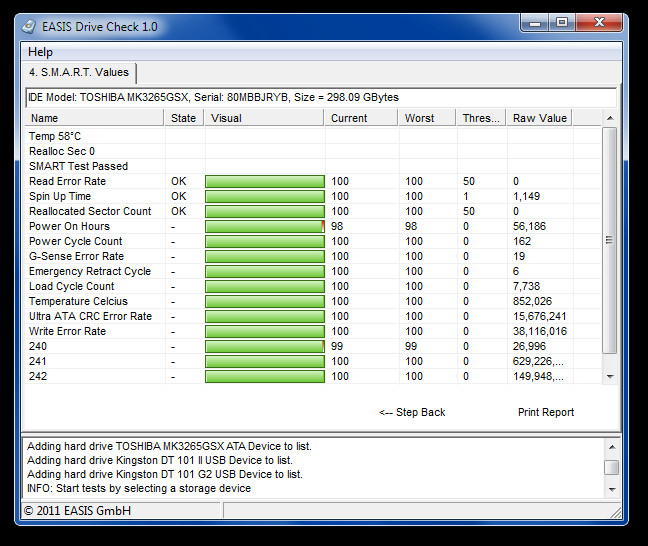Click the Thres... column header
Viewport: 648px width, 546px height.
481,118
